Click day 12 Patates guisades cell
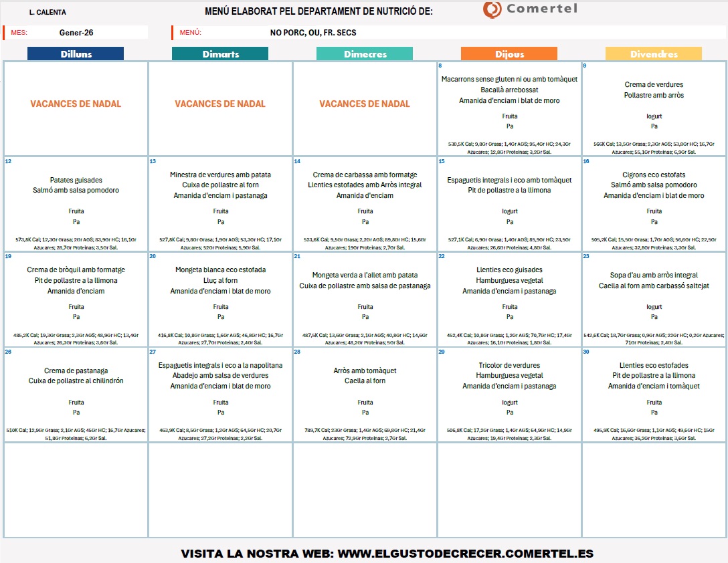The image size is (728, 563). 76,203
